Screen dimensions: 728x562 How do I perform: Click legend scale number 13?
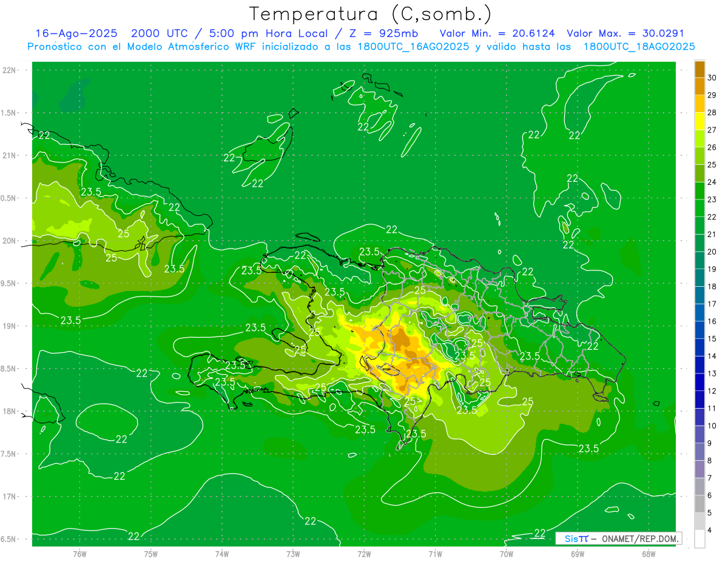point(712,373)
